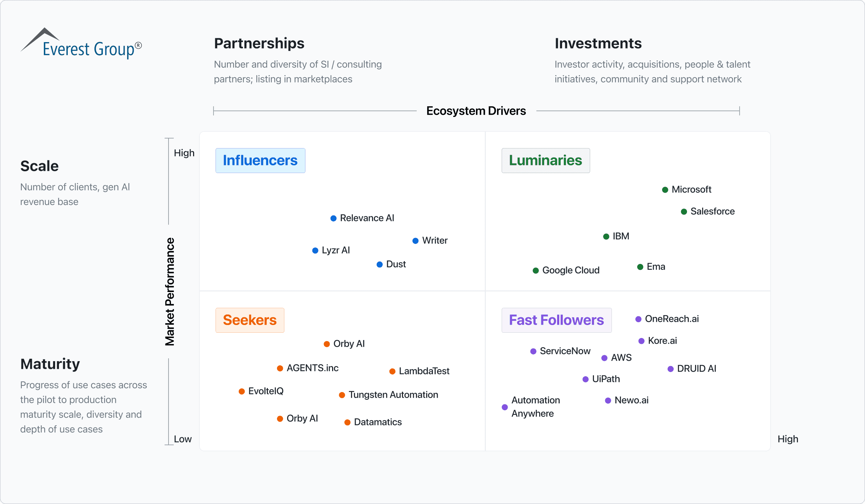This screenshot has width=865, height=504.
Task: Click the purple dot next to OneReach.ai
Action: click(x=639, y=319)
